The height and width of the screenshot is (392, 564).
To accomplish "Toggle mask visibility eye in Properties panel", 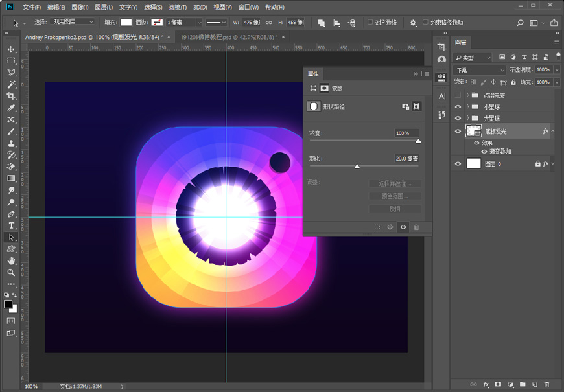I will click(403, 227).
